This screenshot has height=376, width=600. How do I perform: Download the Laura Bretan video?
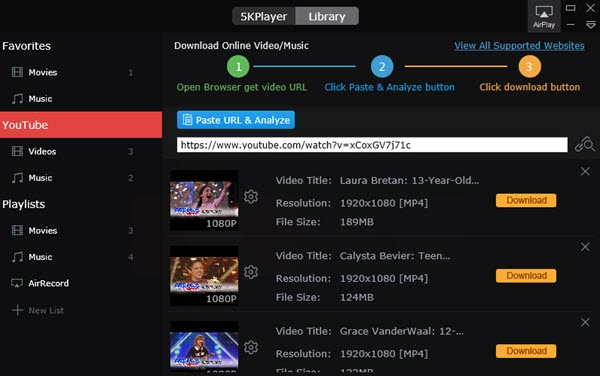point(526,200)
